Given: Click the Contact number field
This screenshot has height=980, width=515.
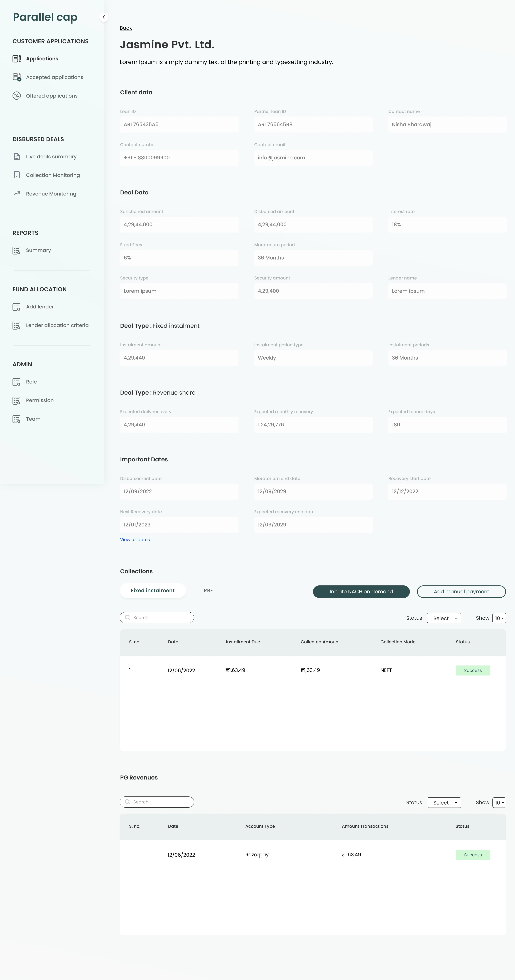Looking at the screenshot, I should click(x=179, y=157).
